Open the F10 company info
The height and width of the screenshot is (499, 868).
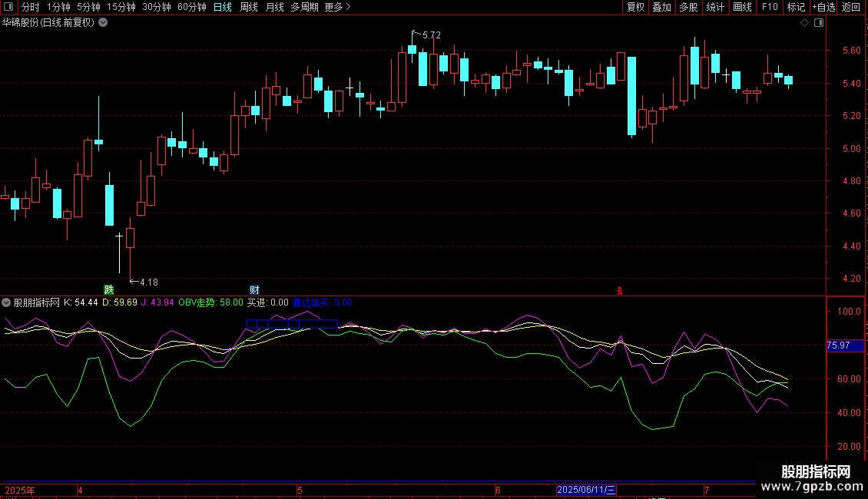(770, 7)
